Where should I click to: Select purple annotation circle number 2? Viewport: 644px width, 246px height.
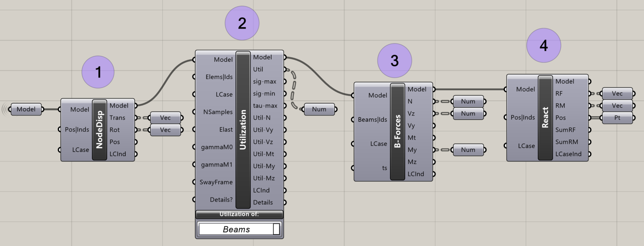242,23
